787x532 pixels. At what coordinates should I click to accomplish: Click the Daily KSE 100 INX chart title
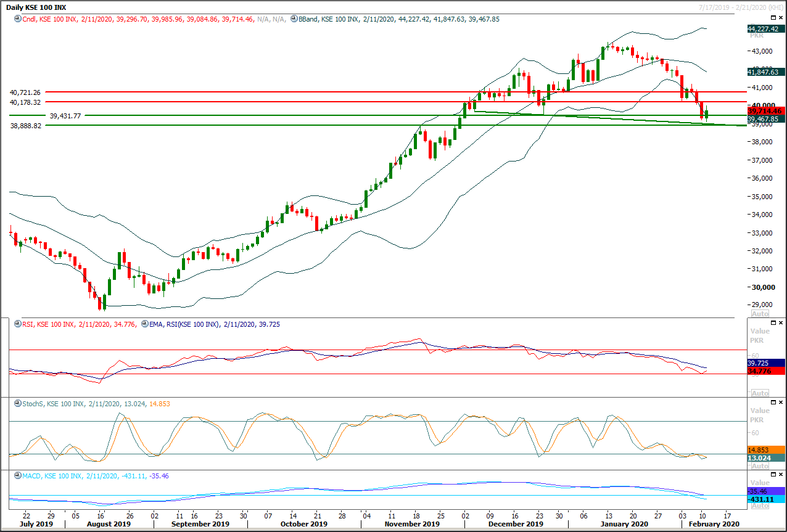[36, 7]
